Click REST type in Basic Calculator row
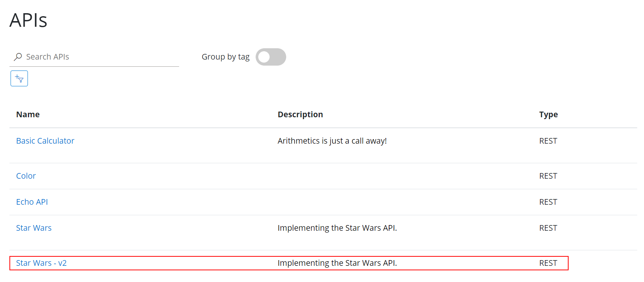 click(x=548, y=141)
